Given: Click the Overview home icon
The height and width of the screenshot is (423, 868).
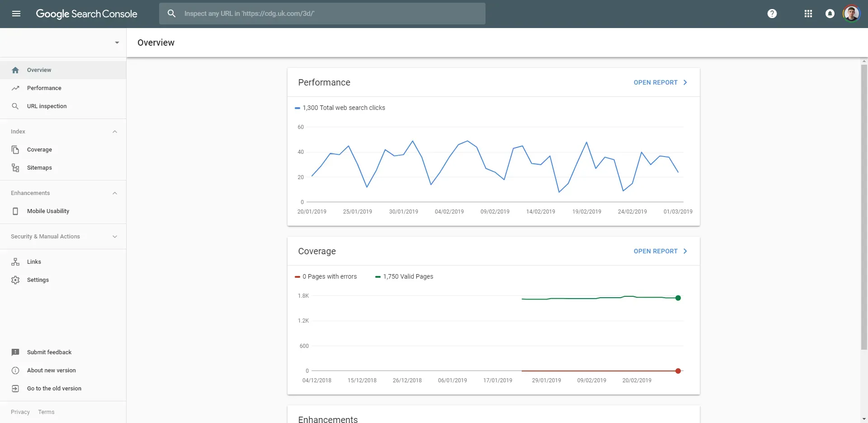Looking at the screenshot, I should 15,70.
